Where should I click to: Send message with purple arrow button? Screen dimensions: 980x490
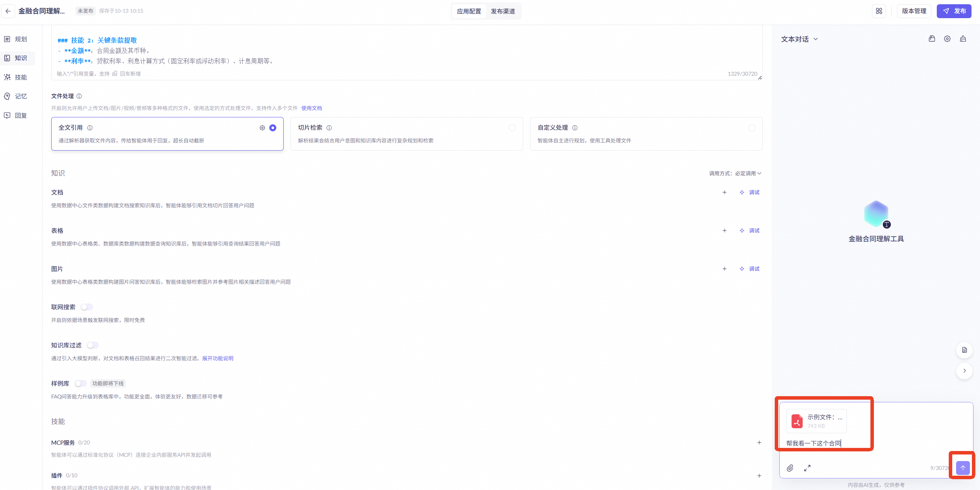click(x=963, y=468)
